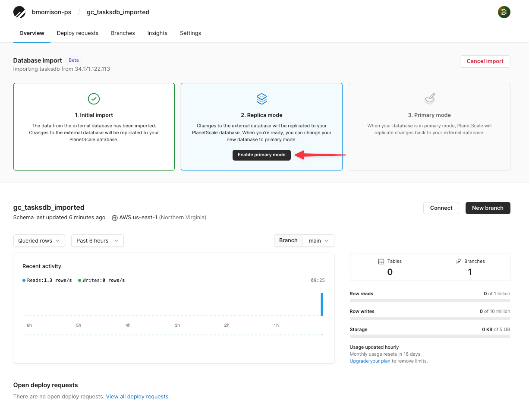Click the 1h axis label
This screenshot has width=529, height=420.
(x=276, y=325)
